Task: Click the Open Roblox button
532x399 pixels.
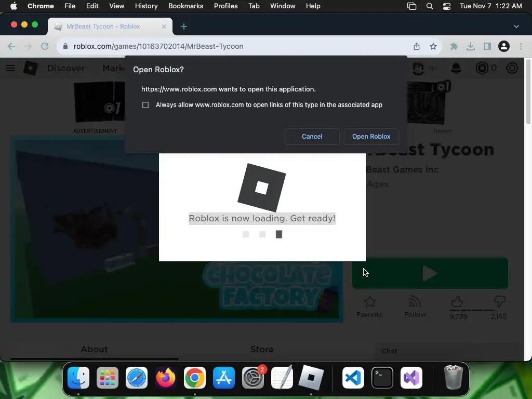Action: [371, 137]
